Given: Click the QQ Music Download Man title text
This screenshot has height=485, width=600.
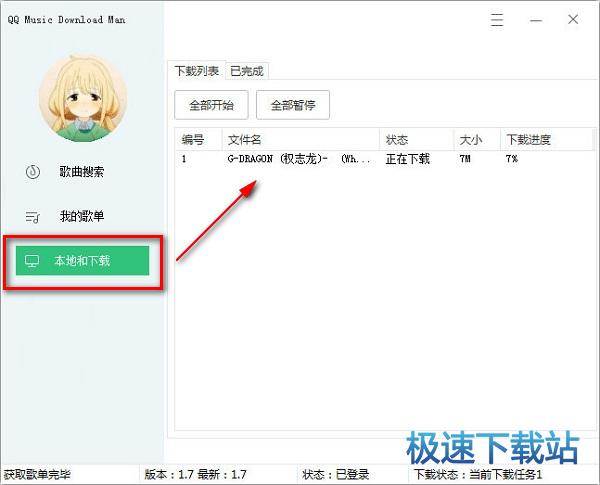Looking at the screenshot, I should point(66,20).
